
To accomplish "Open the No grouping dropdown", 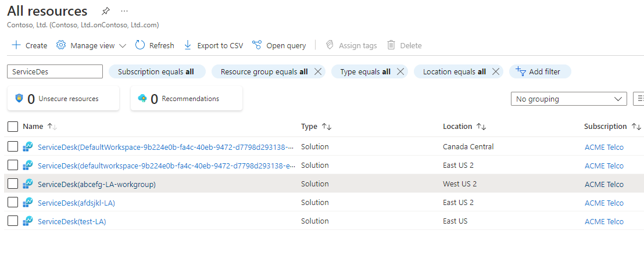I will (569, 99).
